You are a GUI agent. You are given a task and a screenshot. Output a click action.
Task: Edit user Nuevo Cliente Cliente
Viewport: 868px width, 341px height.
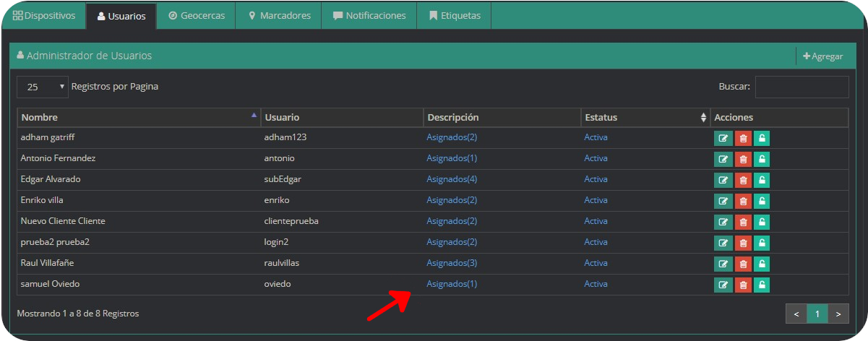pyautogui.click(x=723, y=222)
